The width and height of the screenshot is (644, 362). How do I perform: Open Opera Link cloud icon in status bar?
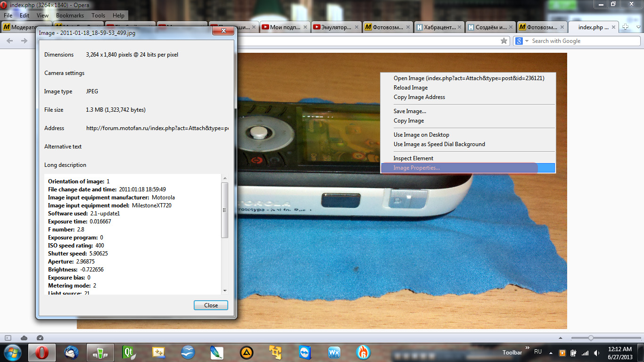(24, 338)
